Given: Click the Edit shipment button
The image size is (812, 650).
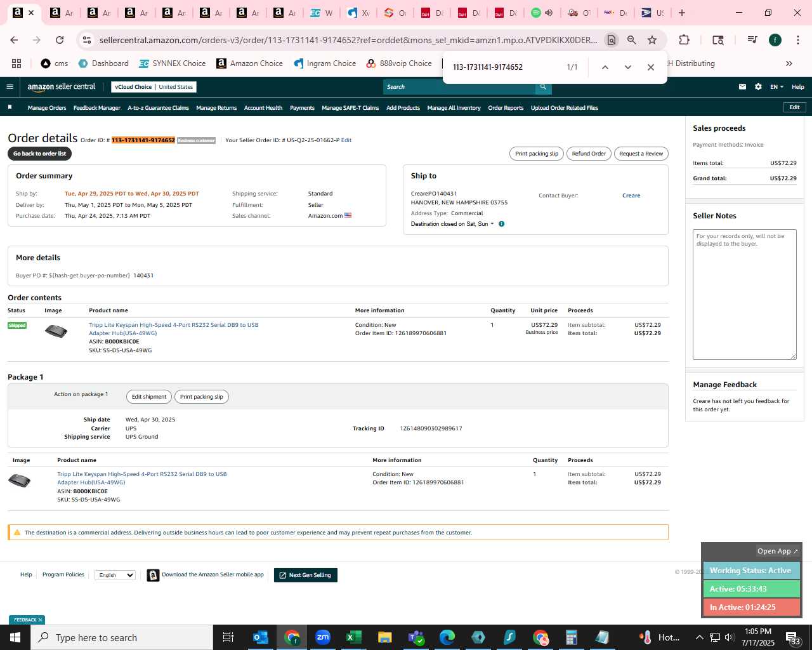Looking at the screenshot, I should [149, 397].
